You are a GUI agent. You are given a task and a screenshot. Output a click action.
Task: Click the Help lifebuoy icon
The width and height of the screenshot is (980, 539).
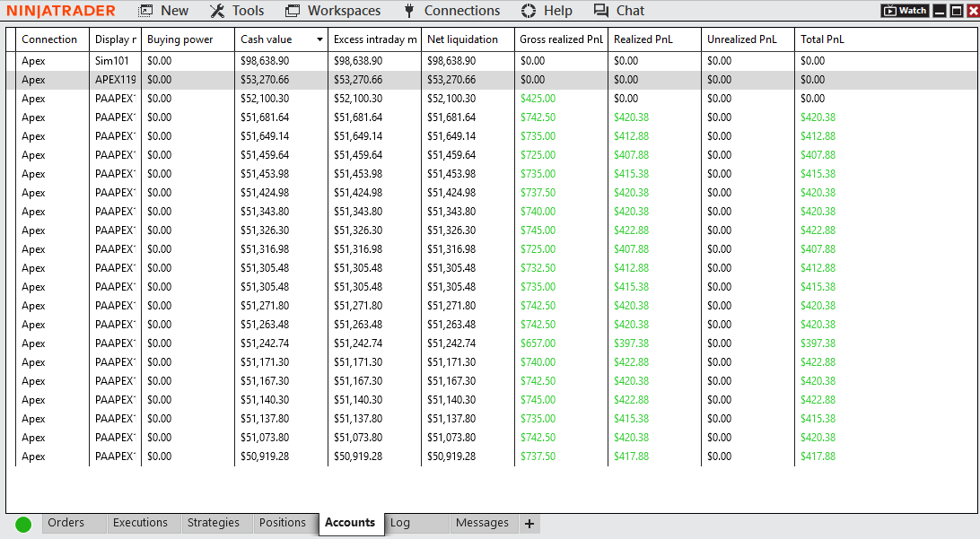coord(528,11)
